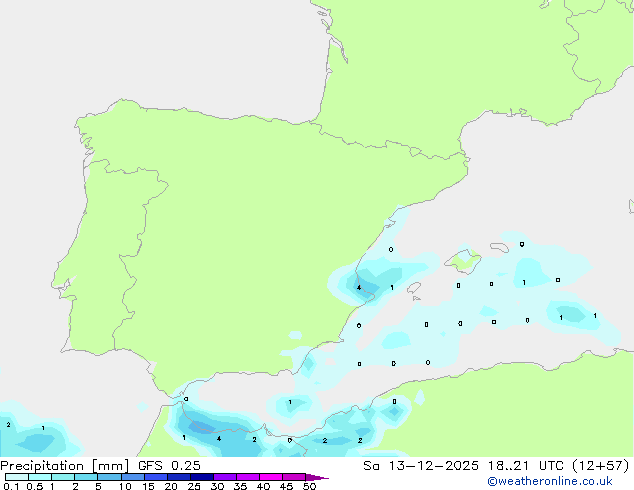The height and width of the screenshot is (490, 634).
Task: Select the Precipitation [mm] GFS 0.25 title
Action: tap(100, 466)
